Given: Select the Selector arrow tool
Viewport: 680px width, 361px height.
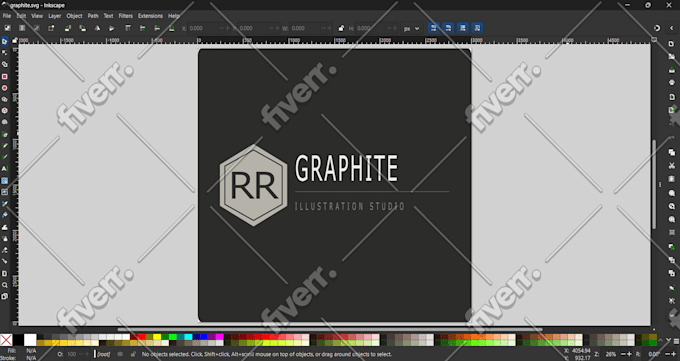Looking at the screenshot, I should (4, 42).
